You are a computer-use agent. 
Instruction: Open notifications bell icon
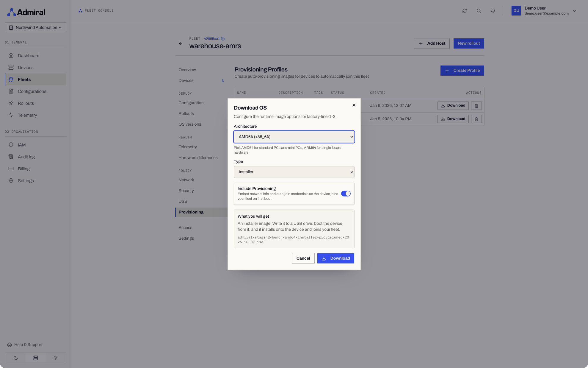[493, 11]
